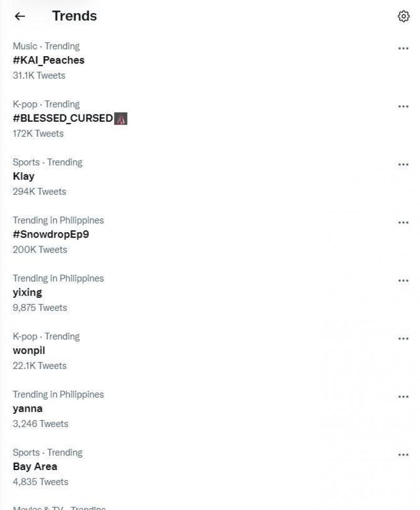Open more options for the yixing trend

click(403, 280)
